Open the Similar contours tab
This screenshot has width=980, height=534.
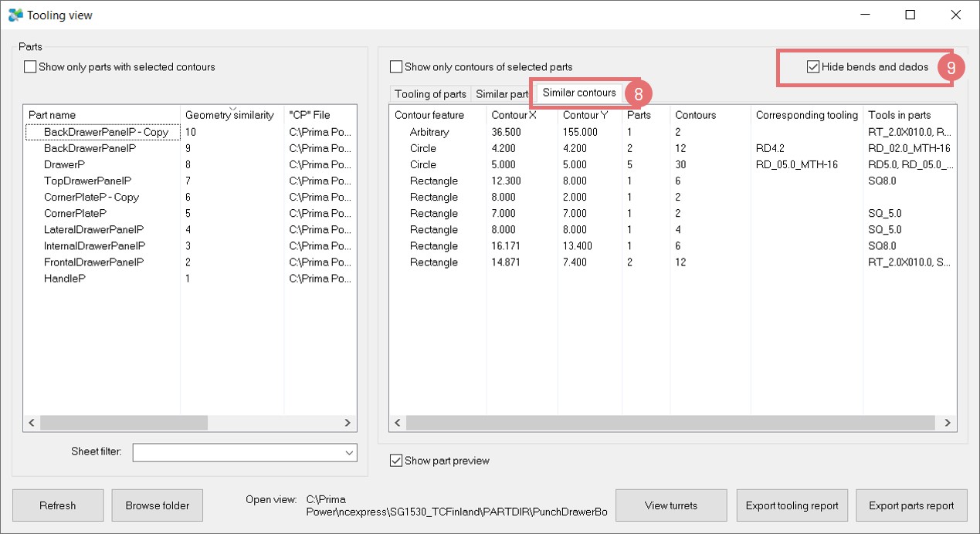579,93
